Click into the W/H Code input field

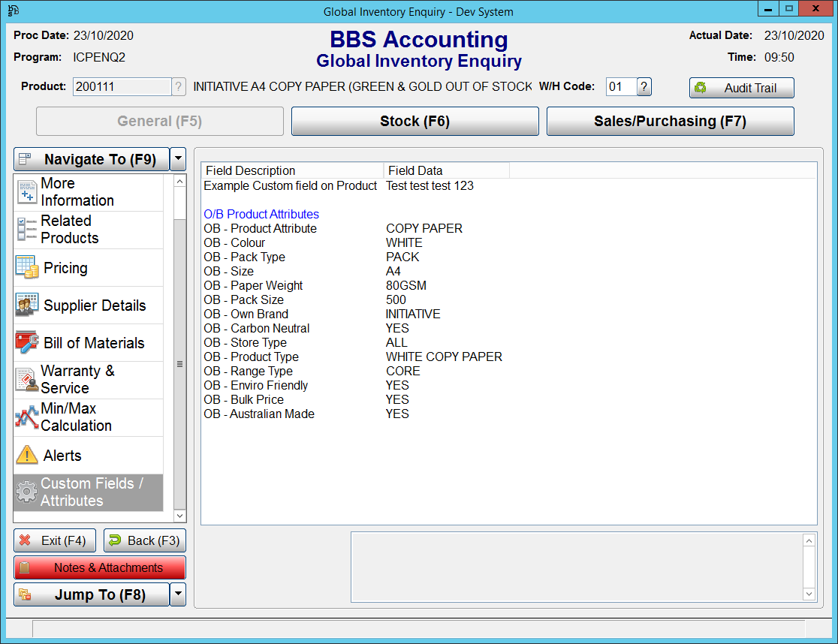620,87
